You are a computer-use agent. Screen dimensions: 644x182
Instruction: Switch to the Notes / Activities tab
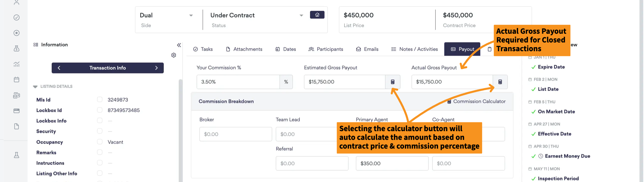[415, 49]
